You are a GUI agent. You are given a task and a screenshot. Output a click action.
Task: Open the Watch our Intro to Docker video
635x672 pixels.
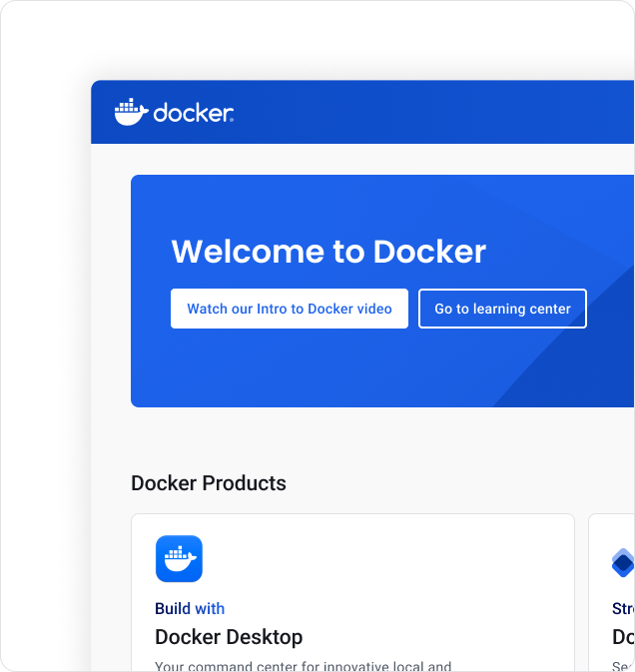click(x=289, y=309)
